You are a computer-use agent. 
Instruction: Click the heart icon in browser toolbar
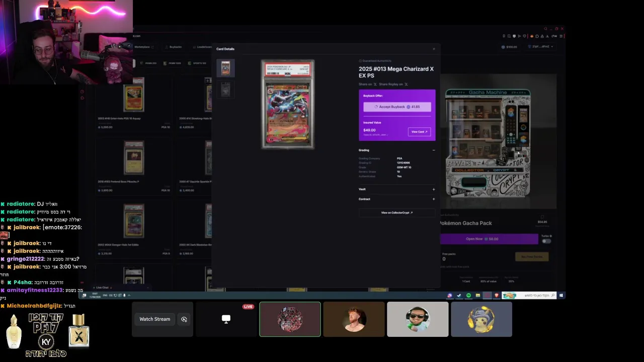click(x=525, y=36)
